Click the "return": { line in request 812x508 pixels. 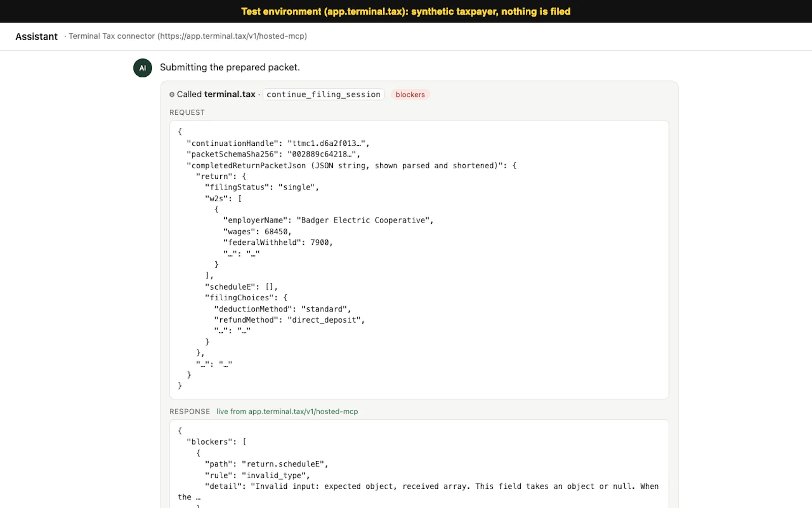221,176
